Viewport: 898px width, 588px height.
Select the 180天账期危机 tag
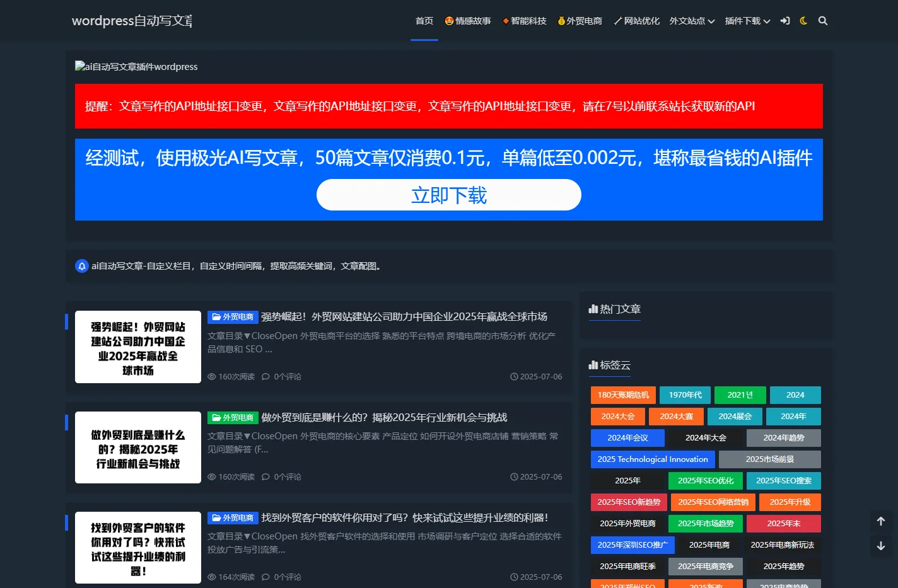point(623,395)
